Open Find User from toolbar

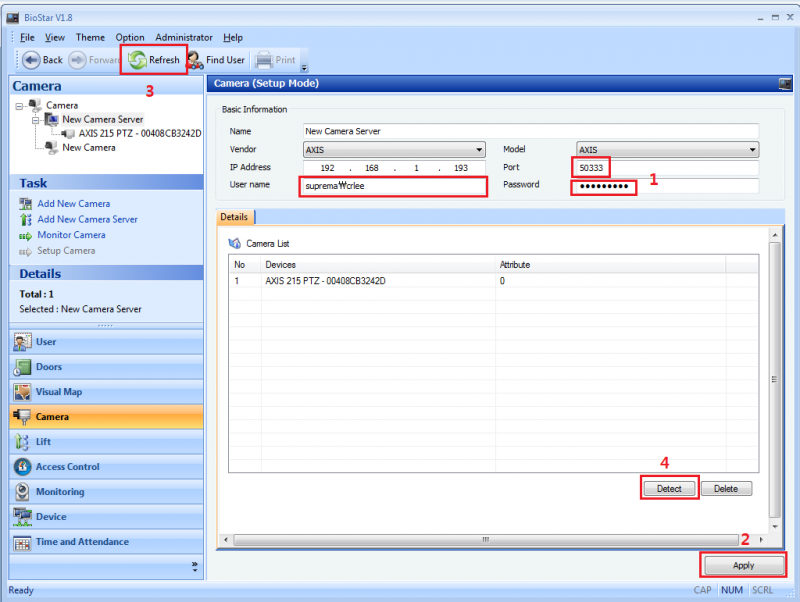(195, 60)
